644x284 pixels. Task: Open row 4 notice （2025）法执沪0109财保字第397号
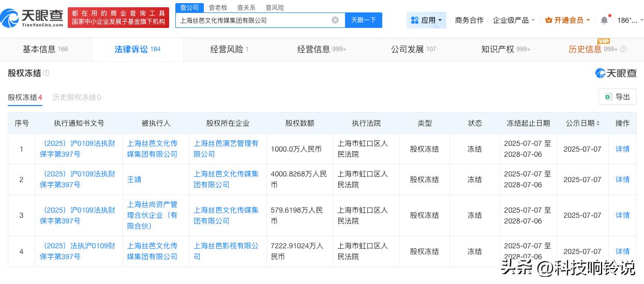click(x=78, y=251)
